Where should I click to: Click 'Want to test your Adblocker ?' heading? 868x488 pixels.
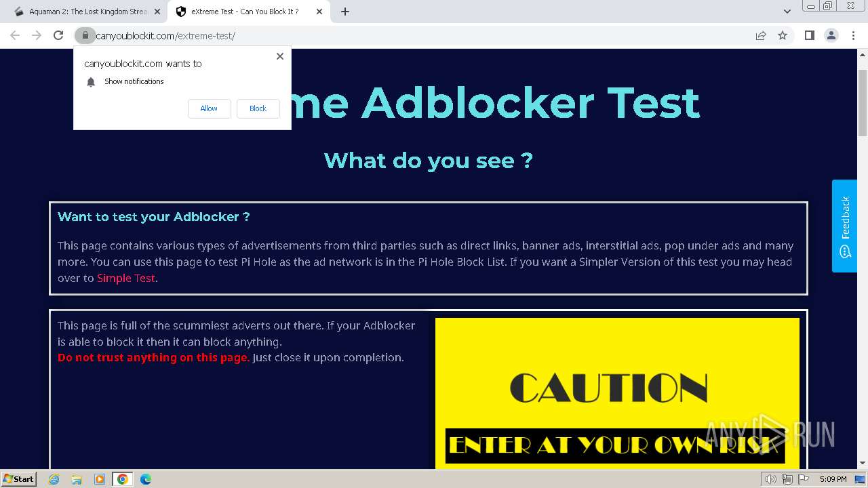[x=154, y=217]
